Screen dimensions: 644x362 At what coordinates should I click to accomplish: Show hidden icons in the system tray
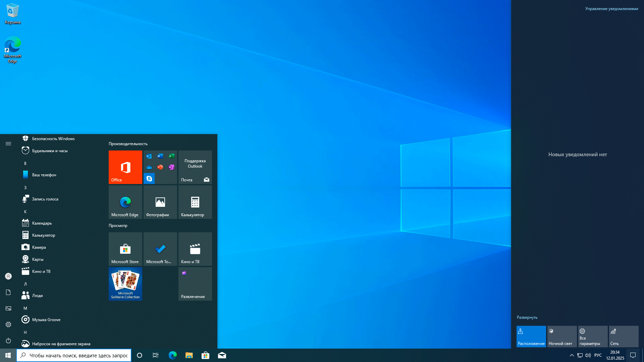pos(572,355)
